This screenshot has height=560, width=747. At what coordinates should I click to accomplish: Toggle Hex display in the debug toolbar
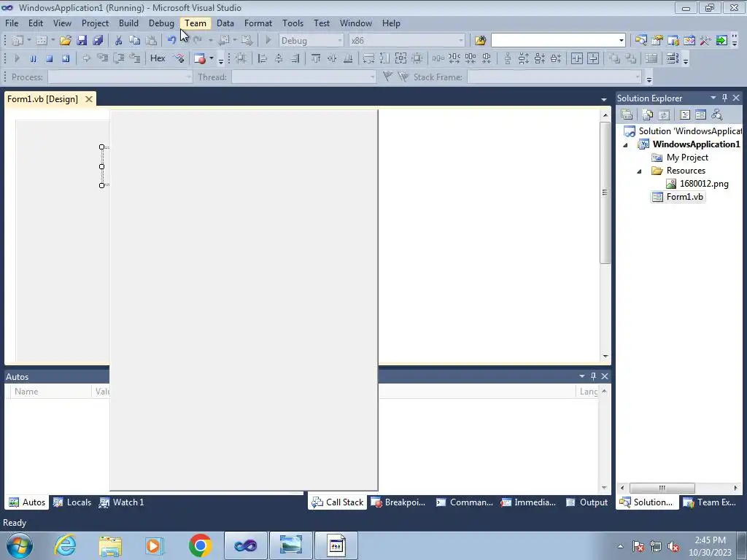158,58
